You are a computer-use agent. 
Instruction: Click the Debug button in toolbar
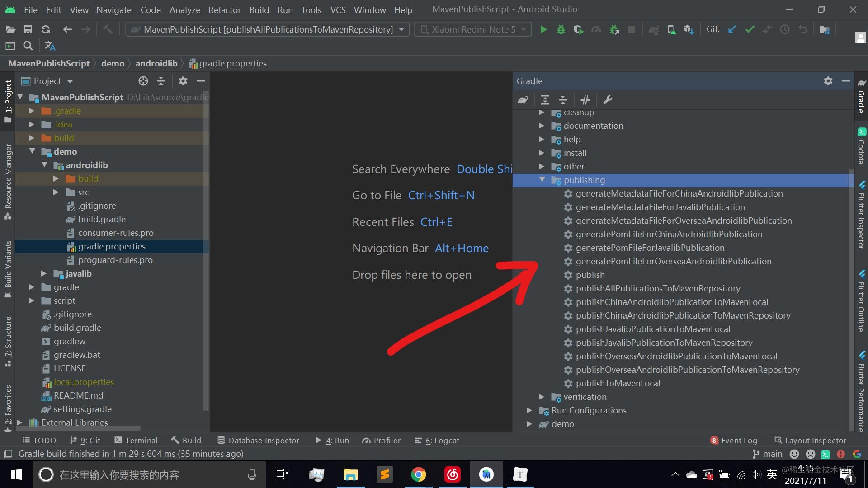(x=561, y=28)
